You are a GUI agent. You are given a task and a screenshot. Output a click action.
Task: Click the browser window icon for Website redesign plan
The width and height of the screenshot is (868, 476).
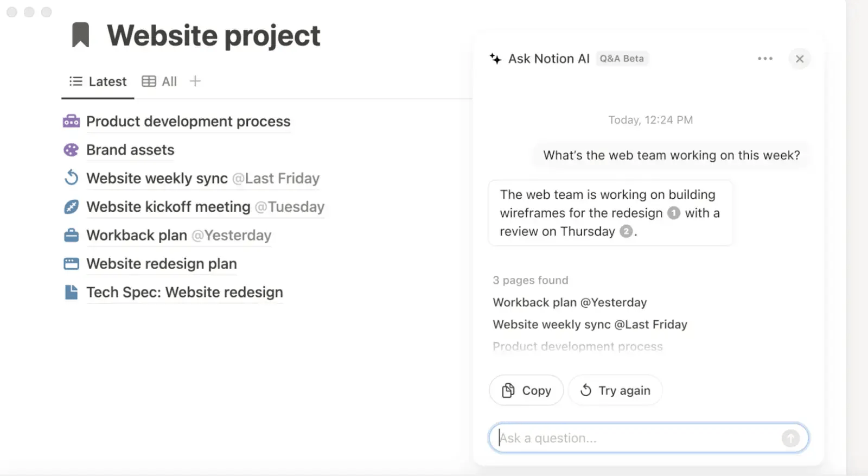click(71, 264)
